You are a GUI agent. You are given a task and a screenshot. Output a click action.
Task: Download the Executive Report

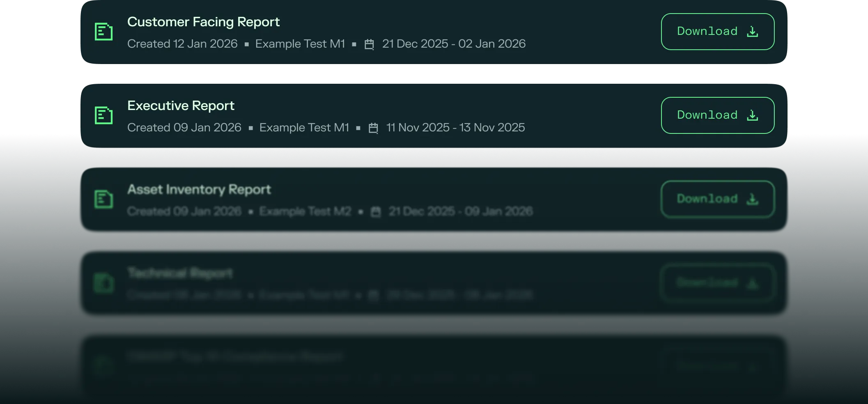click(x=718, y=115)
